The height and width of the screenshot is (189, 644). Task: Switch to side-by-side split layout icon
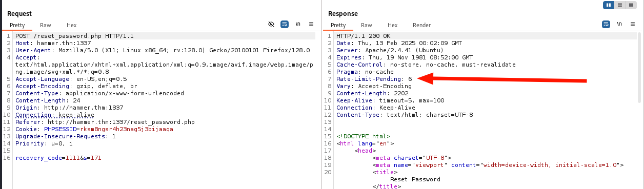[609, 5]
